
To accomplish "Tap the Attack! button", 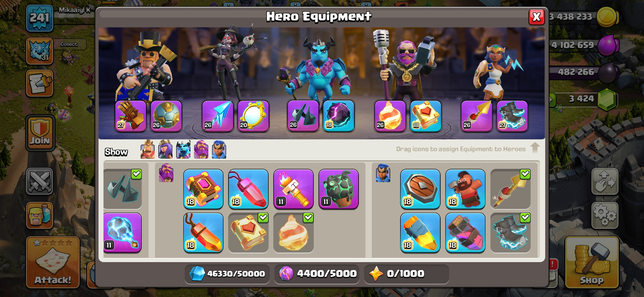I will pyautogui.click(x=53, y=263).
